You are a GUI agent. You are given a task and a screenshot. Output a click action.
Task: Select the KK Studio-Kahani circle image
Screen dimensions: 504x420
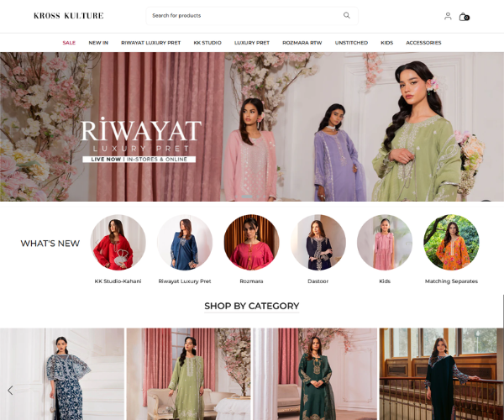click(x=118, y=243)
